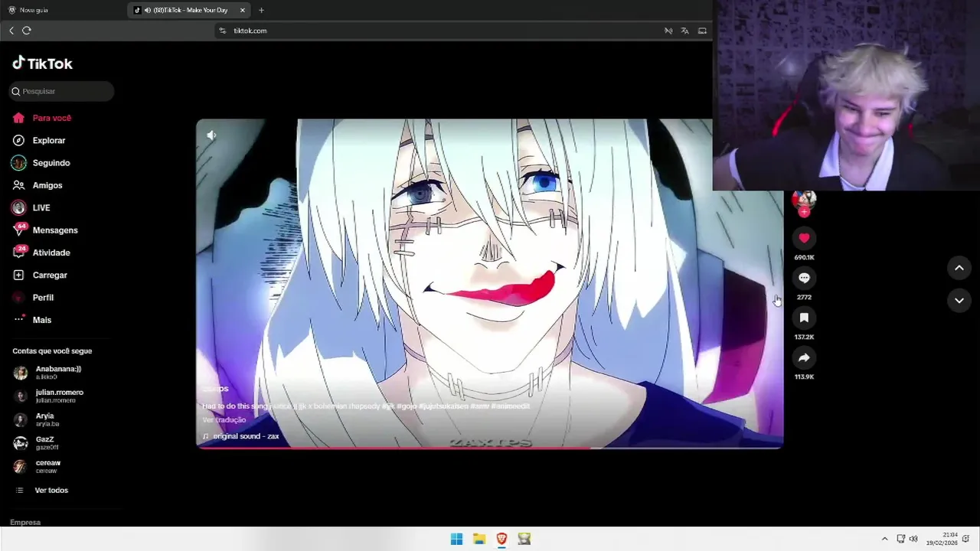Click the taskbar network icon
980x551 pixels.
[901, 539]
